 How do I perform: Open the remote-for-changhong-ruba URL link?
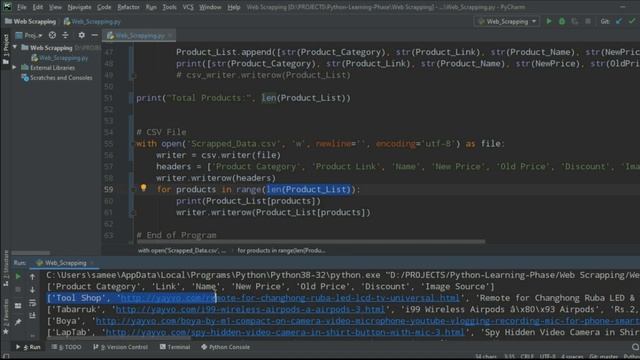pyautogui.click(x=290, y=298)
